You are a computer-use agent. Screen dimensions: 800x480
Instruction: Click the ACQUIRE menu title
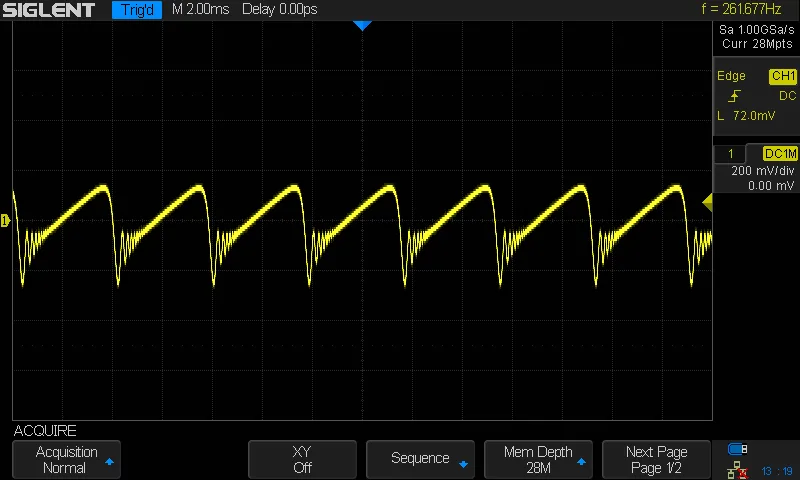pos(45,431)
